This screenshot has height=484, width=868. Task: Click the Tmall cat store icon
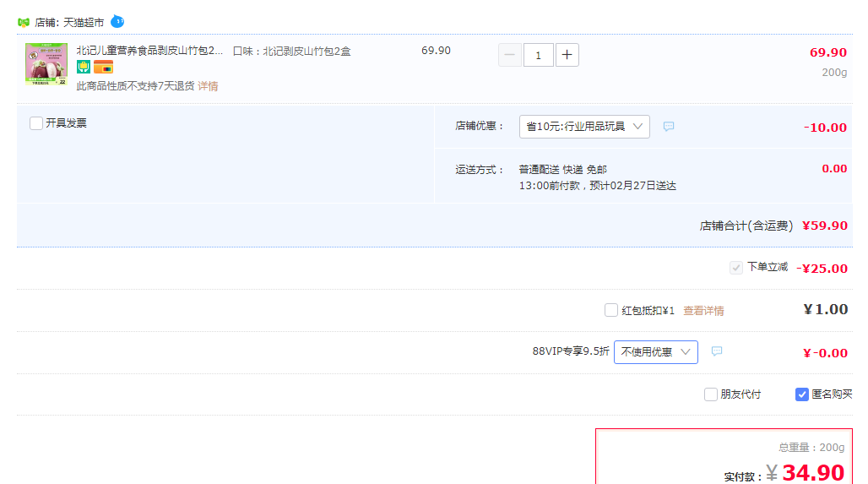tap(24, 23)
